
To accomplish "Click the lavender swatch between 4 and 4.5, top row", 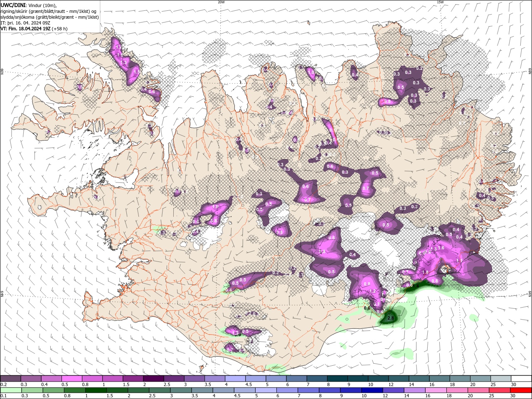I will 235,379.
